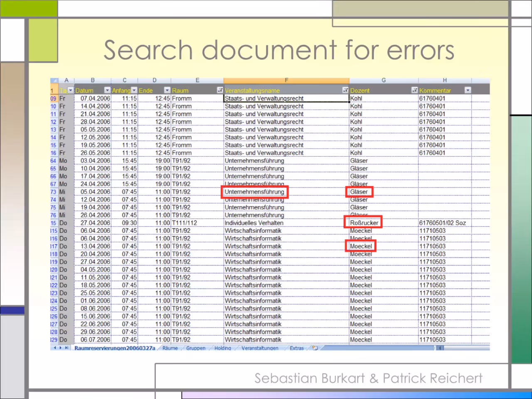Select column A header
This screenshot has height=399, width=532.
coord(66,81)
